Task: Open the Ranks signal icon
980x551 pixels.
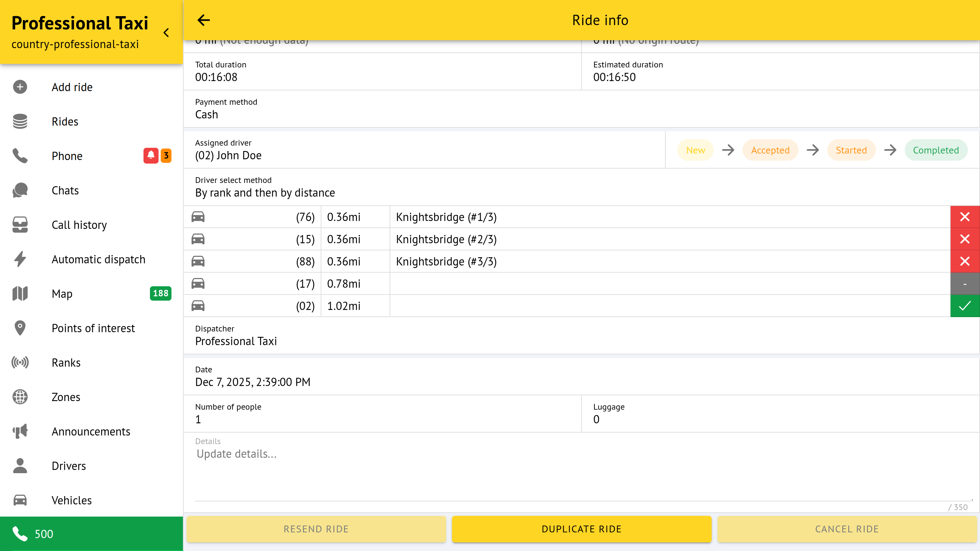Action: (20, 363)
